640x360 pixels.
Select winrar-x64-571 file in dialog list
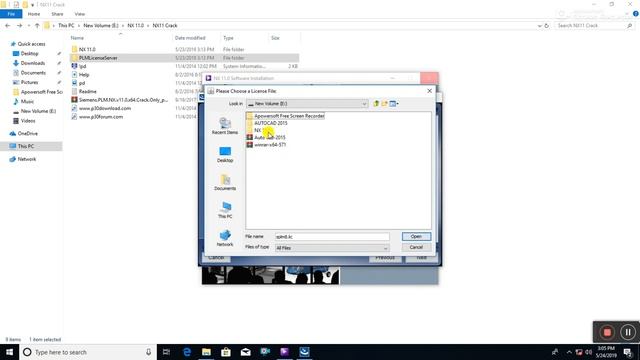266,144
